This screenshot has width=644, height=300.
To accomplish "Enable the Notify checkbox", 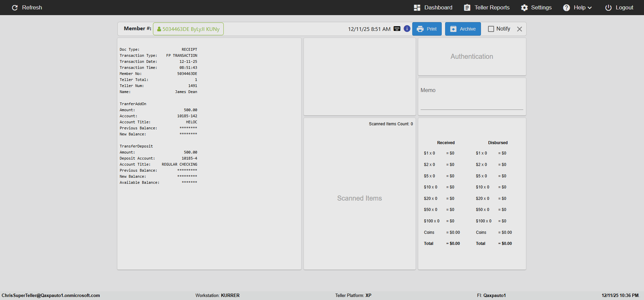I will 491,29.
